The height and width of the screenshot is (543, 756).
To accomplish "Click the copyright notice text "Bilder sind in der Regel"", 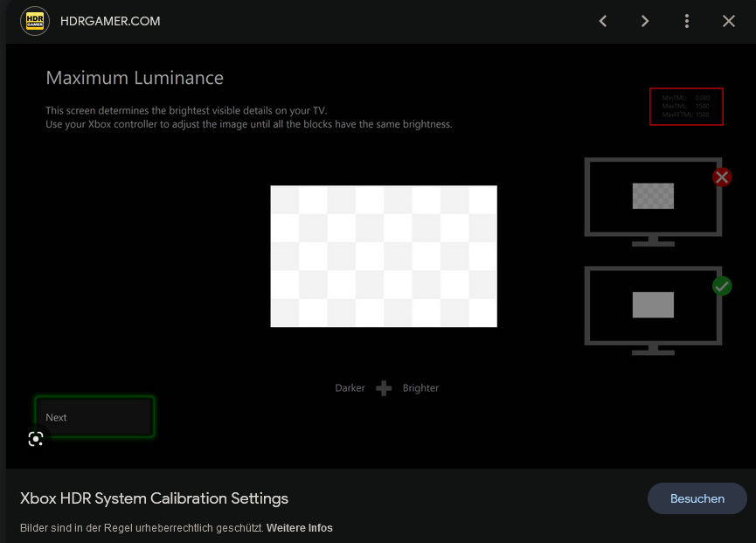I will pos(142,528).
